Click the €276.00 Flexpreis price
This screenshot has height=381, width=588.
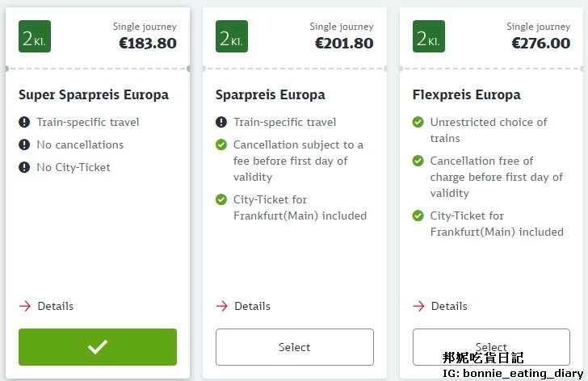(541, 44)
